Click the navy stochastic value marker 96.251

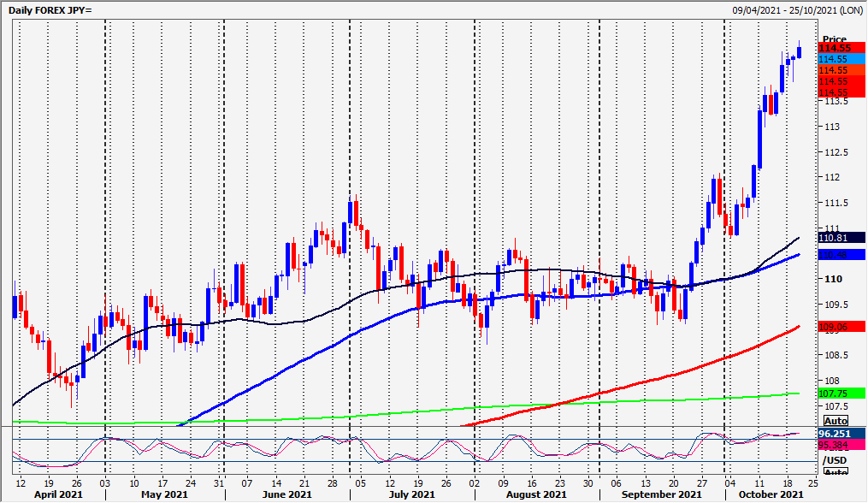[x=835, y=434]
